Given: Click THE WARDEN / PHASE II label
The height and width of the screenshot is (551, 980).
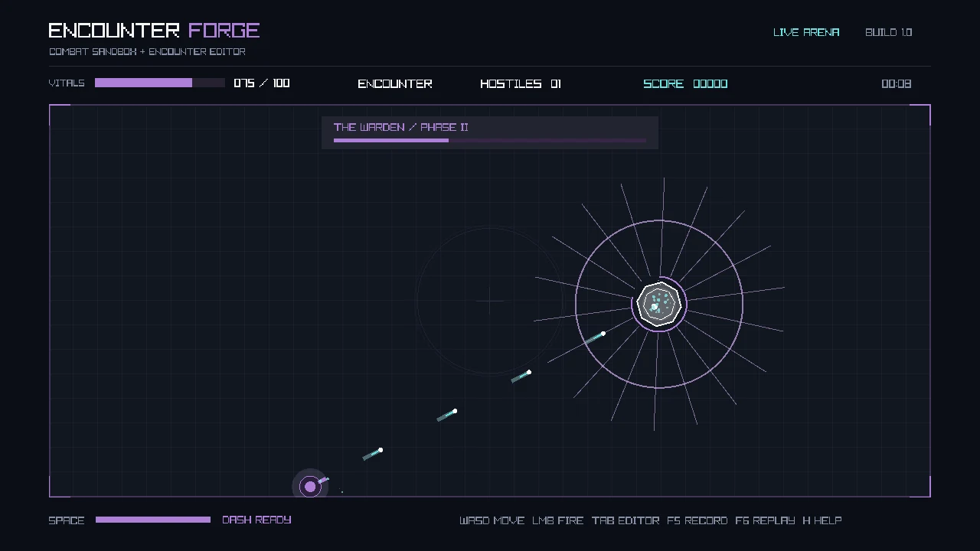Looking at the screenshot, I should (401, 127).
